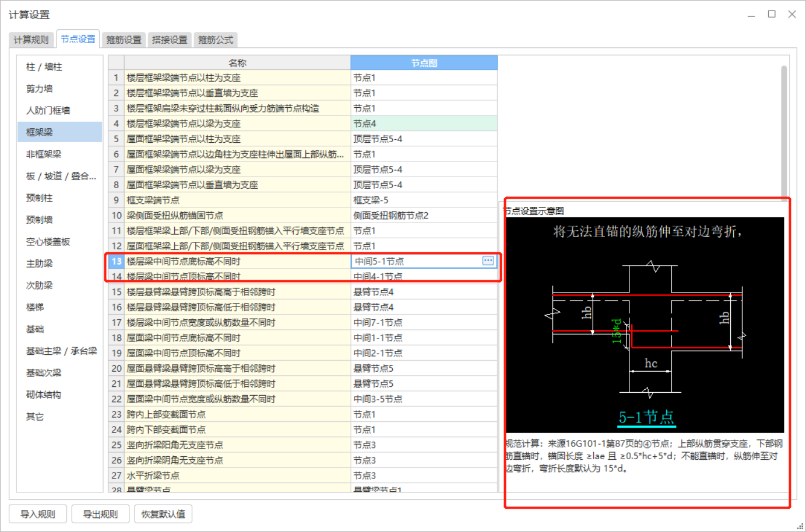Open the 箍筋公式 tab

click(x=216, y=40)
